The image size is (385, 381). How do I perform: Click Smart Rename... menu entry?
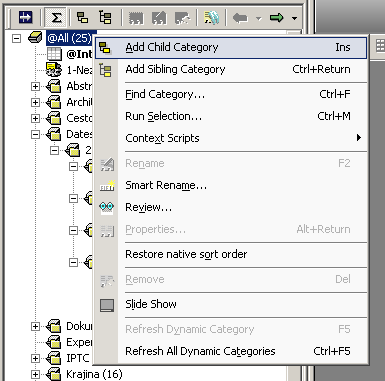(x=231, y=185)
